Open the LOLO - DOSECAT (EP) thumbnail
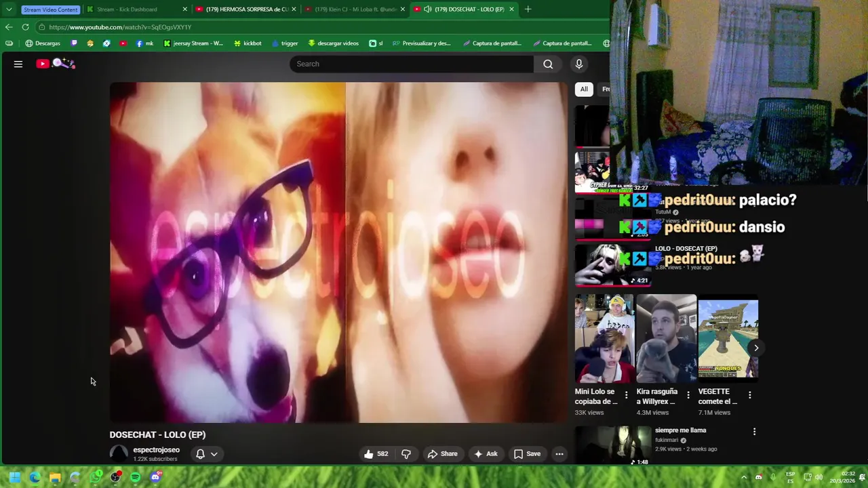Viewport: 868px width, 488px height. (612, 266)
